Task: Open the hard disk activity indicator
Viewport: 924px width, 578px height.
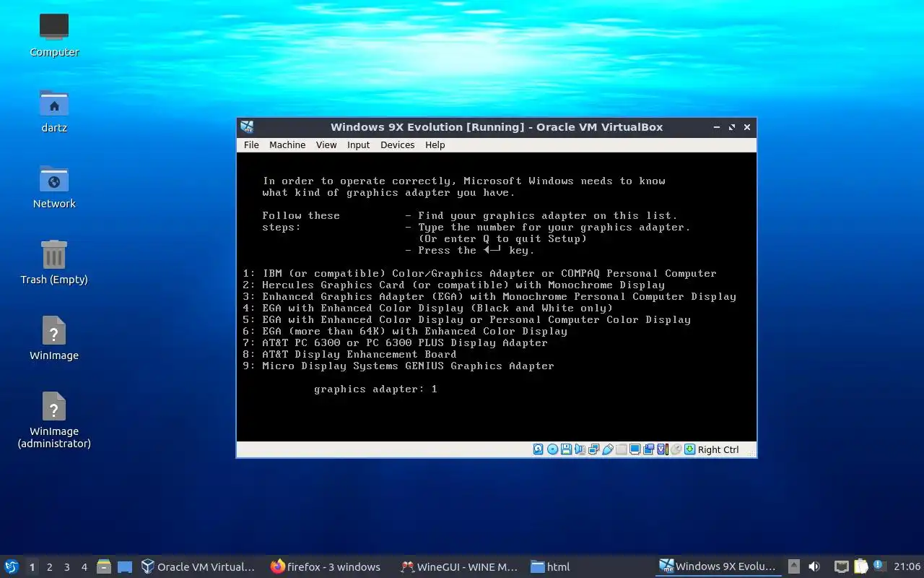Action: pyautogui.click(x=539, y=449)
